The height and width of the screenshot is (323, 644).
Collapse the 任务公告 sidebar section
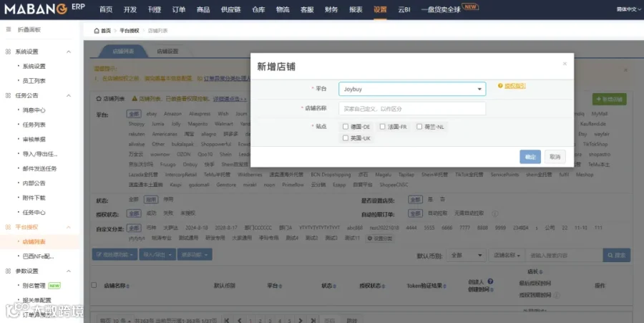point(69,96)
